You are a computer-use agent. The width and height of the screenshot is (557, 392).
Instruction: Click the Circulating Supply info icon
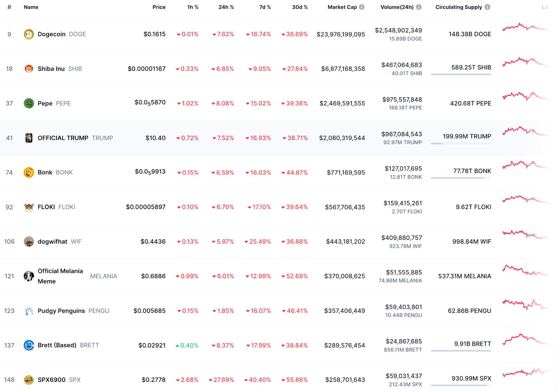pos(487,7)
